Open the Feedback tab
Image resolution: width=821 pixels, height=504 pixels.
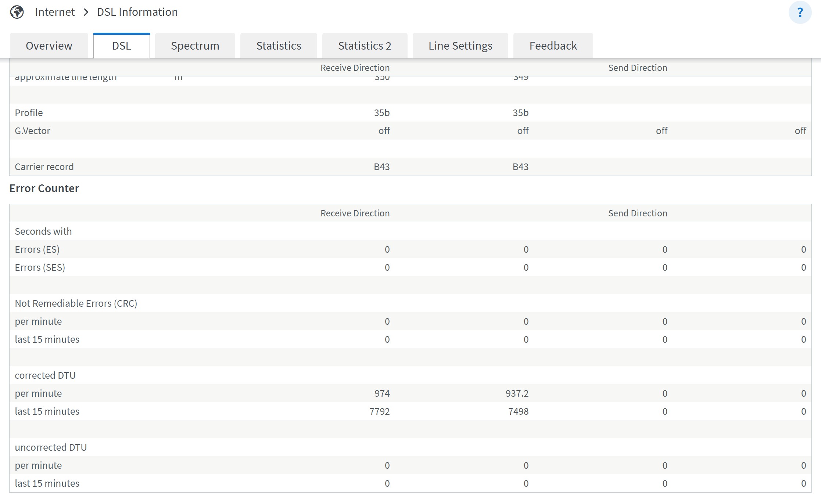553,46
